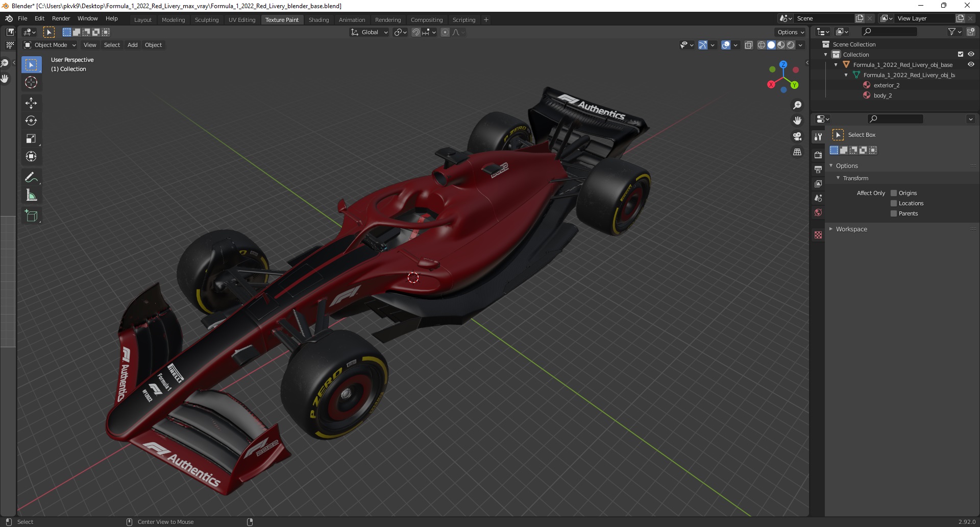Switch to the Sculpting workspace tab

point(206,20)
